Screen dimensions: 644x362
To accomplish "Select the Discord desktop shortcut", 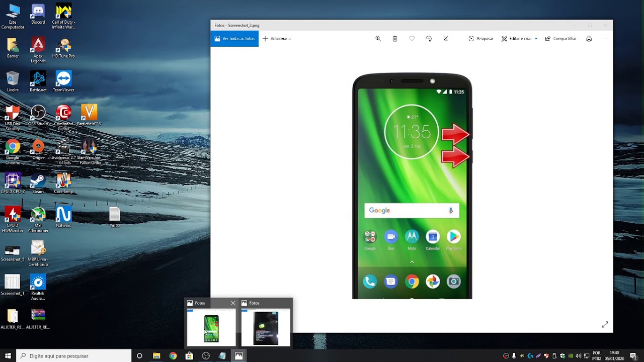I will coord(38,14).
